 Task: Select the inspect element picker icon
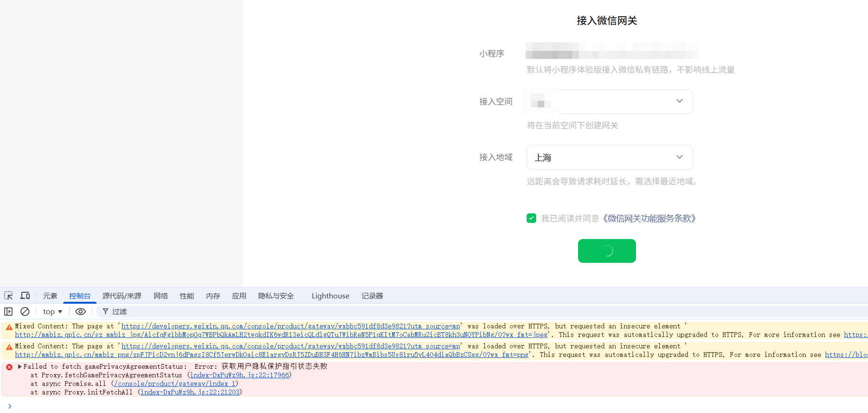pos(9,296)
